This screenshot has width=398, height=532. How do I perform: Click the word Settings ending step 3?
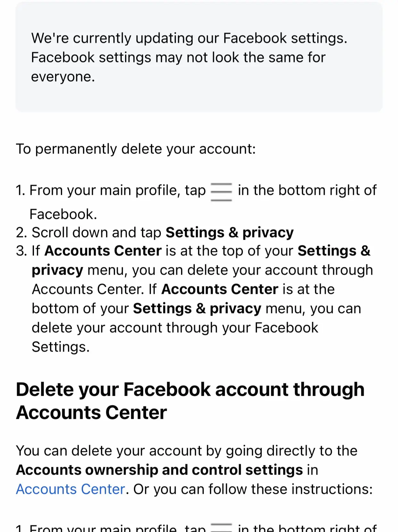pyautogui.click(x=61, y=347)
